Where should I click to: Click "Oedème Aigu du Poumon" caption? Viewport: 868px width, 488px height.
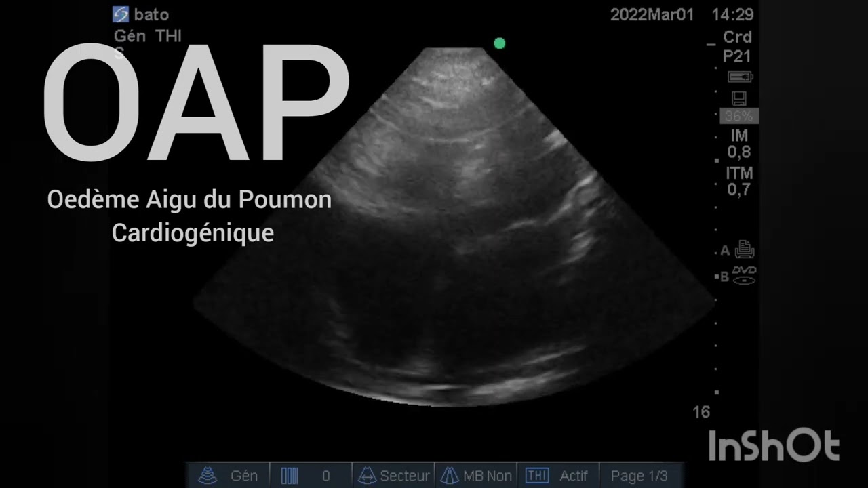[189, 200]
